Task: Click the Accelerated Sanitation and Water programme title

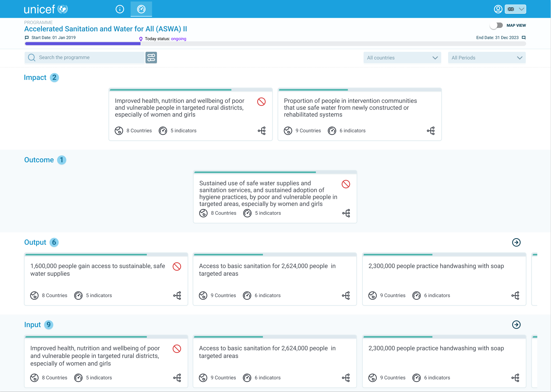Action: click(x=106, y=29)
